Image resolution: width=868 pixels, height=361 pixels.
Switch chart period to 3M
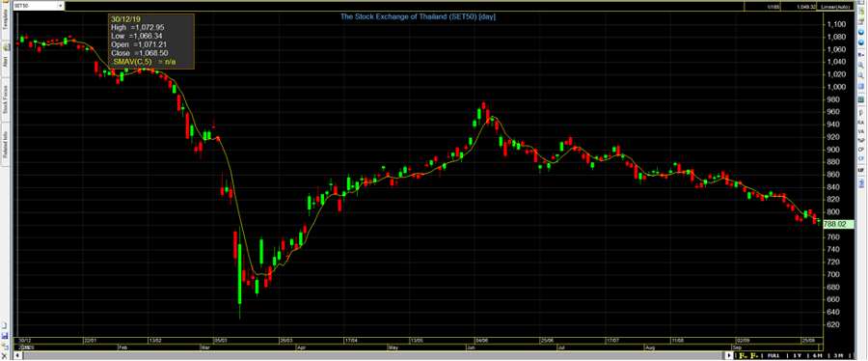point(838,355)
